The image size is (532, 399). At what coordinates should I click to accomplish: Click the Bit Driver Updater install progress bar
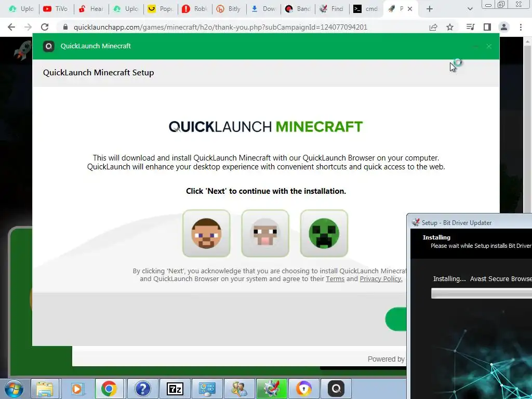tap(482, 294)
